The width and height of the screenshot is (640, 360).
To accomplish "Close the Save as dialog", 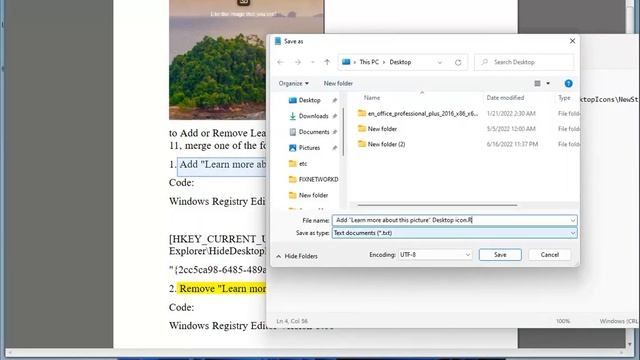I will 572,41.
